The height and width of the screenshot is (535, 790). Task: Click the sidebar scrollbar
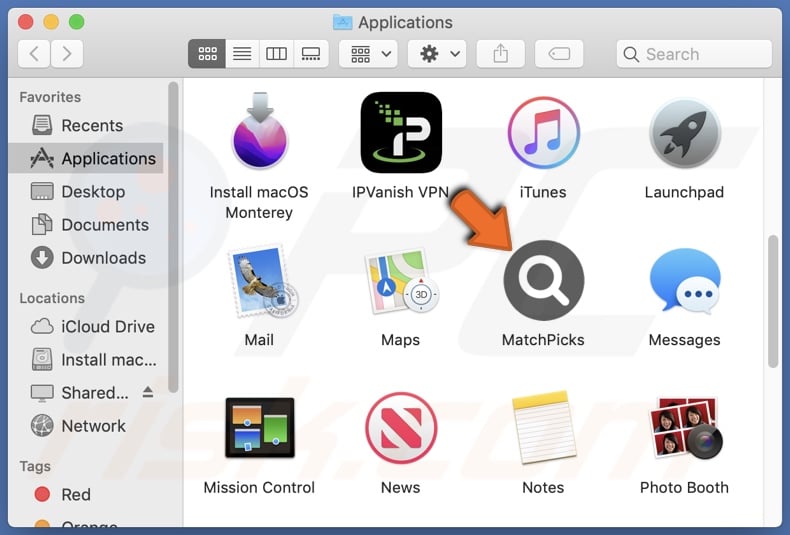click(173, 237)
